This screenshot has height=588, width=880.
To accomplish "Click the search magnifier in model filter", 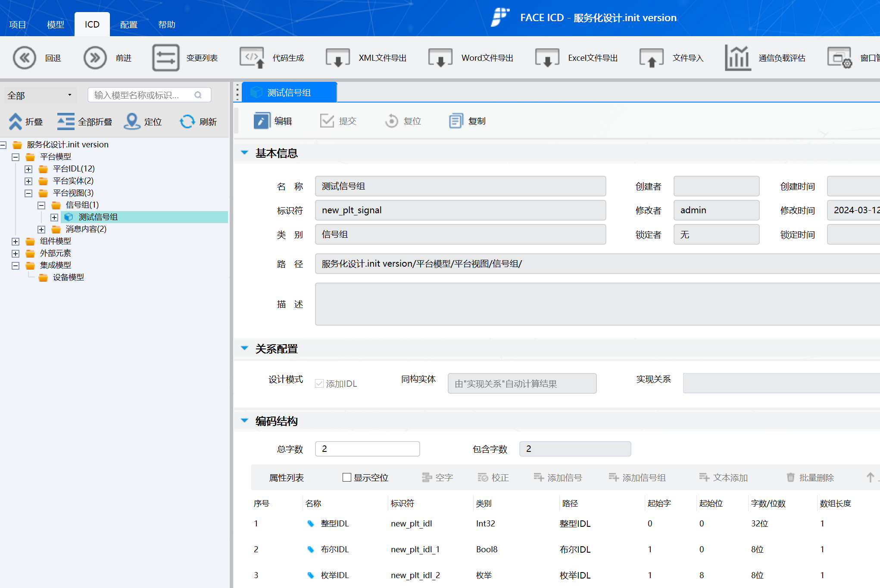I will (x=198, y=95).
